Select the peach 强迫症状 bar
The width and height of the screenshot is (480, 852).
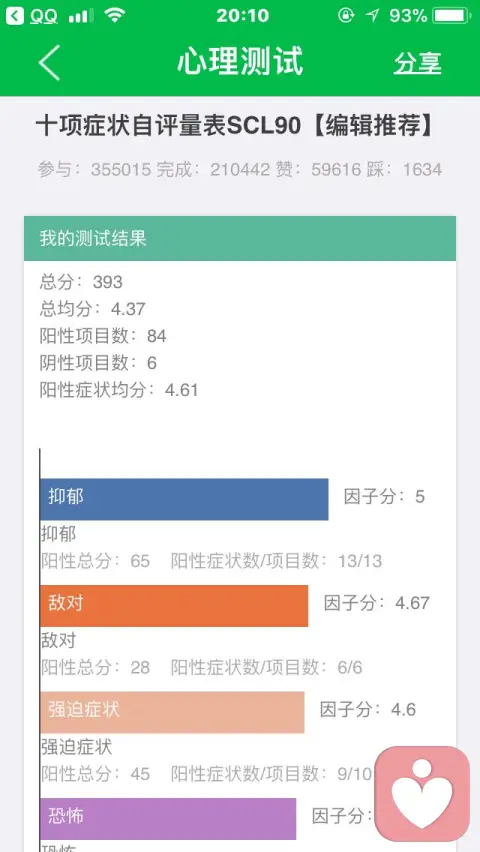click(172, 712)
